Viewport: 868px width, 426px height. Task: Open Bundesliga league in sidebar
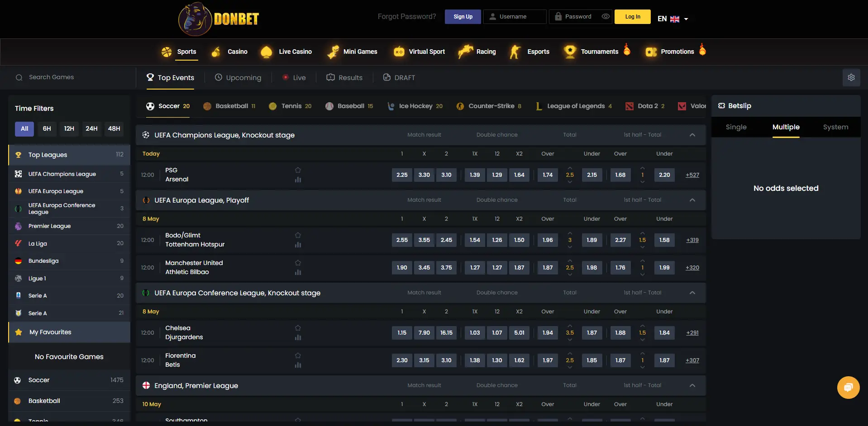(69, 261)
